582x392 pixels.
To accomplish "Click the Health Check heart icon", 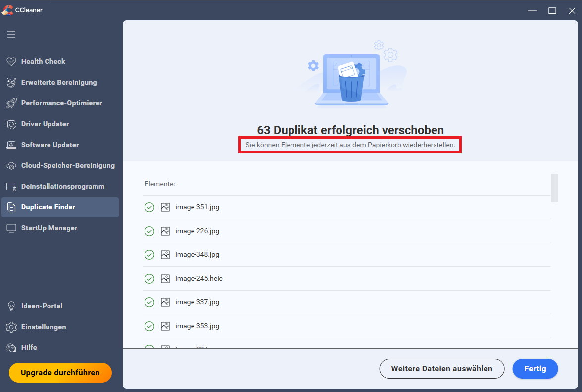I will [11, 62].
